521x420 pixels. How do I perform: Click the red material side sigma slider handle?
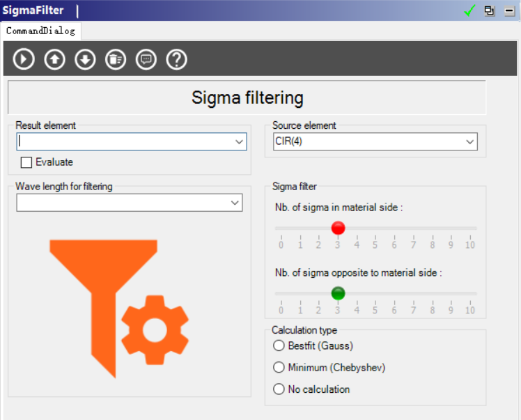tap(339, 228)
